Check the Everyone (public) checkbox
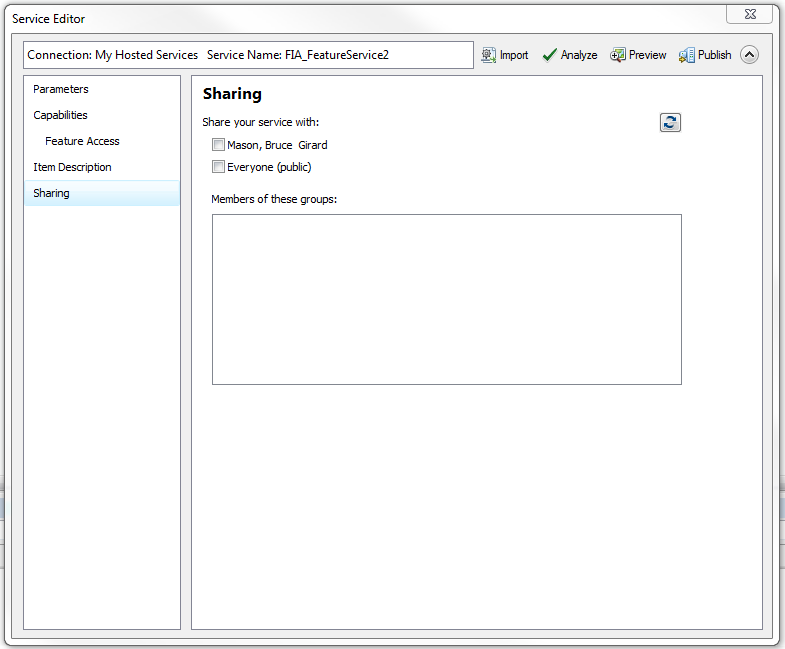785x649 pixels. tap(218, 167)
